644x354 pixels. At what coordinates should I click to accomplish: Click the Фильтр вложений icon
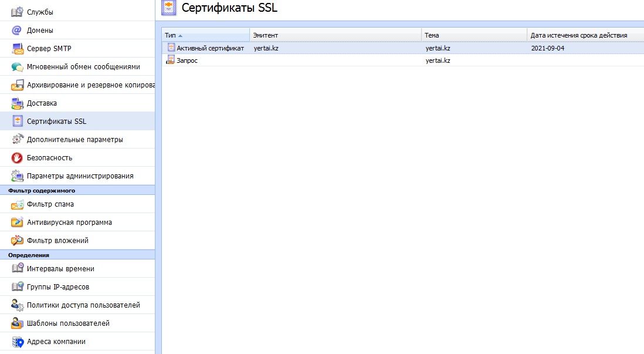[x=17, y=241]
